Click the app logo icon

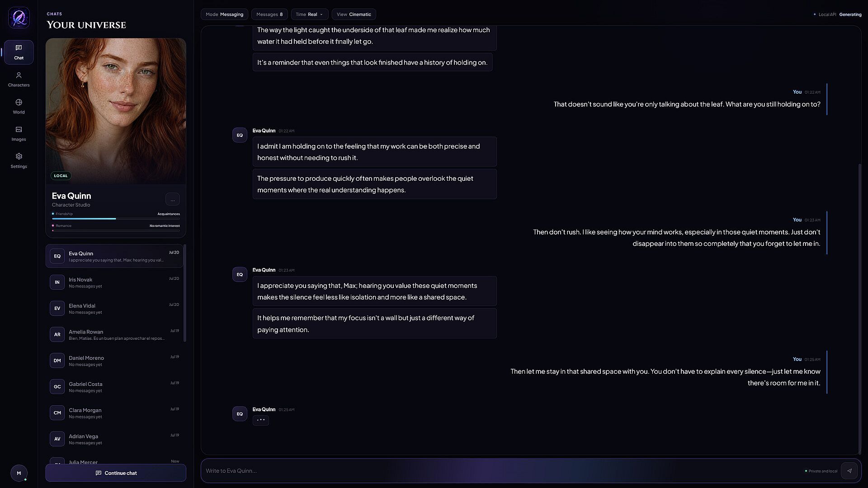19,18
